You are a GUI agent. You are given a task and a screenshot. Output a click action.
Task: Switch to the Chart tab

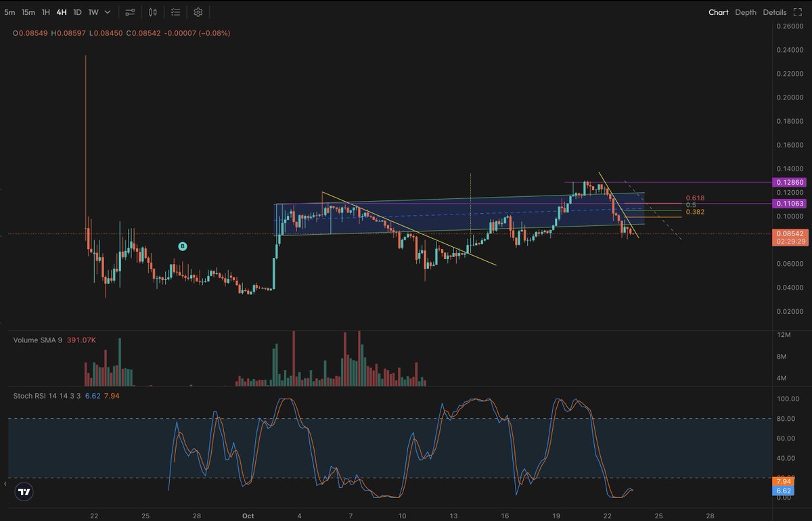click(x=719, y=12)
